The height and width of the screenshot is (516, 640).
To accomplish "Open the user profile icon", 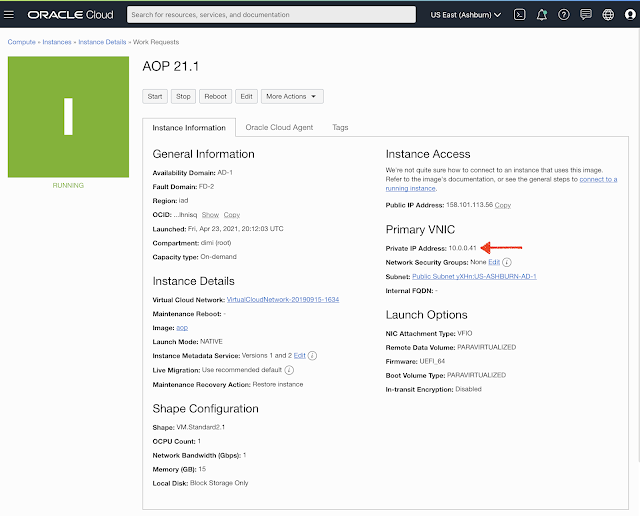I will pyautogui.click(x=630, y=15).
